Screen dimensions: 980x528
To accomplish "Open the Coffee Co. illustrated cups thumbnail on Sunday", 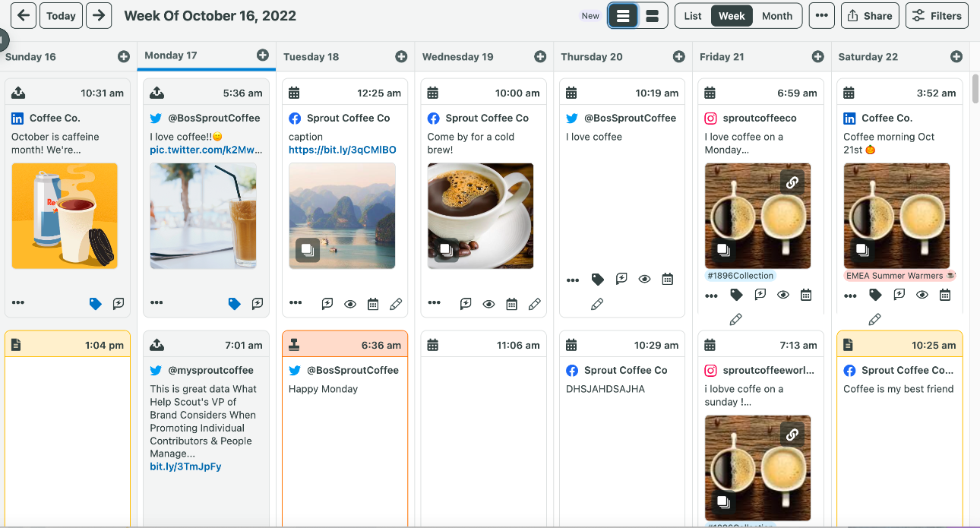I will pos(65,216).
